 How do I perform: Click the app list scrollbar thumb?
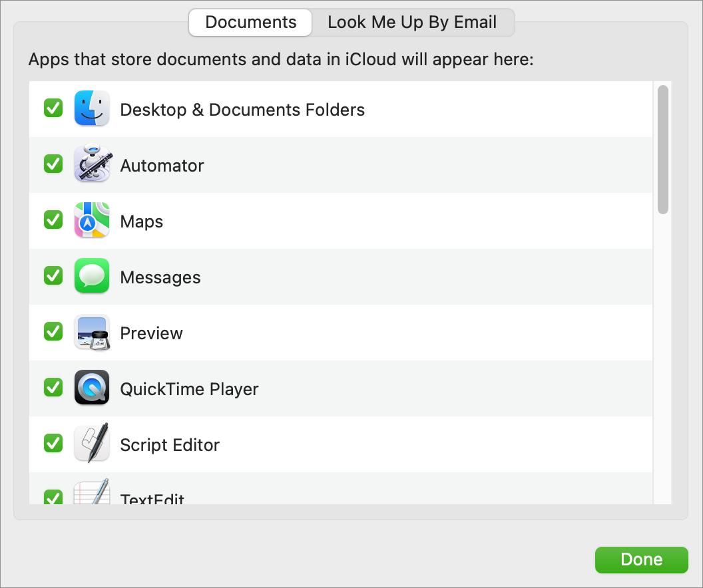[662, 150]
